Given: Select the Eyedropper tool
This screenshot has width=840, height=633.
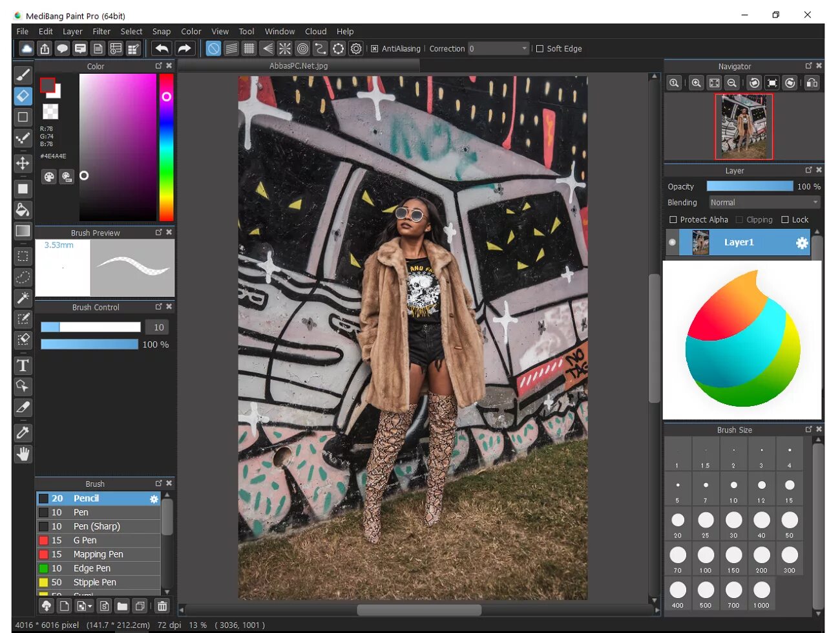Looking at the screenshot, I should pyautogui.click(x=23, y=433).
